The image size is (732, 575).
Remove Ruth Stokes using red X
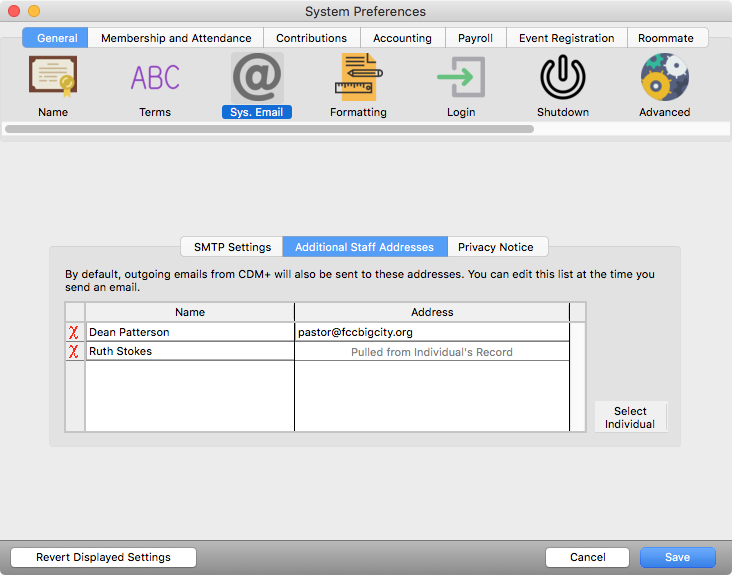(x=74, y=352)
